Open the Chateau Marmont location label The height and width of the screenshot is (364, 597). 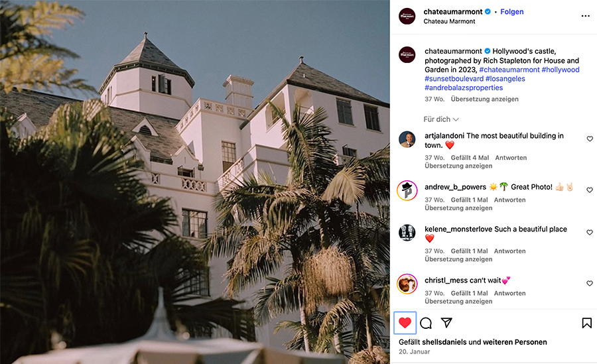(x=449, y=21)
